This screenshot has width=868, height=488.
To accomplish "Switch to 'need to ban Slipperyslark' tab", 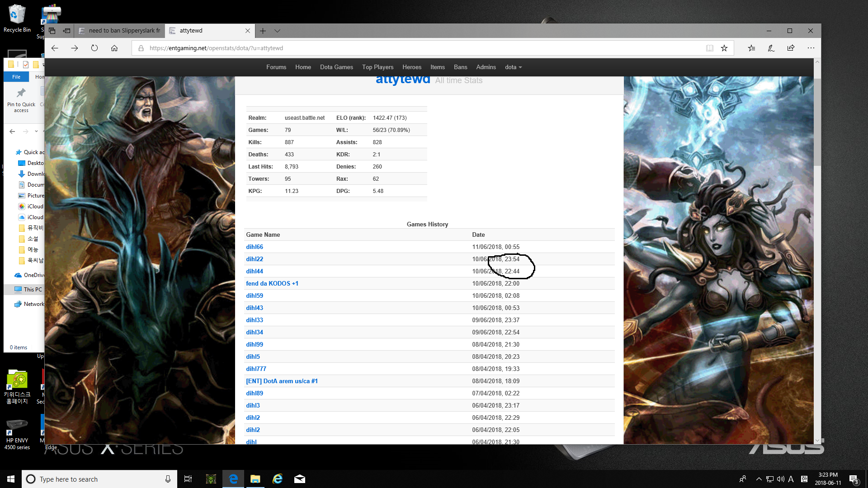I will click(120, 31).
